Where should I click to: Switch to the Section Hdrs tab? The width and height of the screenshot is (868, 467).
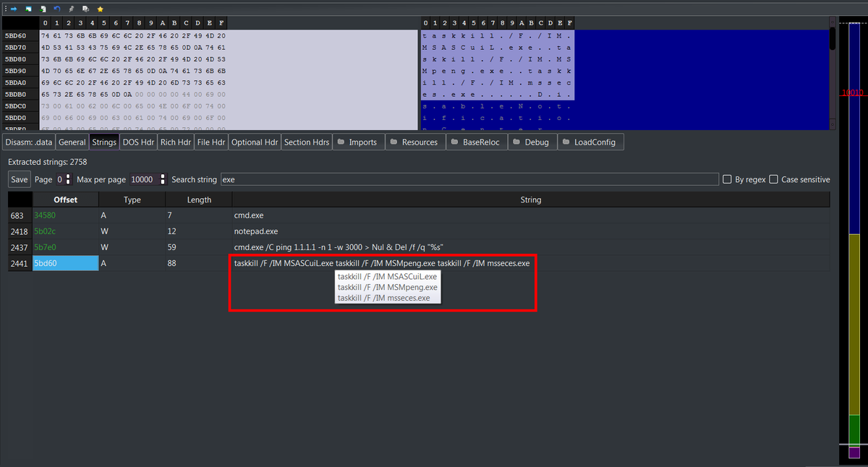tap(307, 142)
